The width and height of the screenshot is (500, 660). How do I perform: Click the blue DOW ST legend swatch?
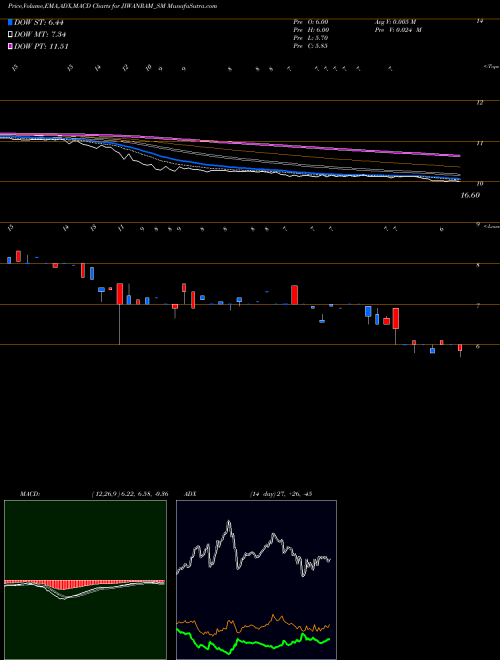tap(11, 23)
